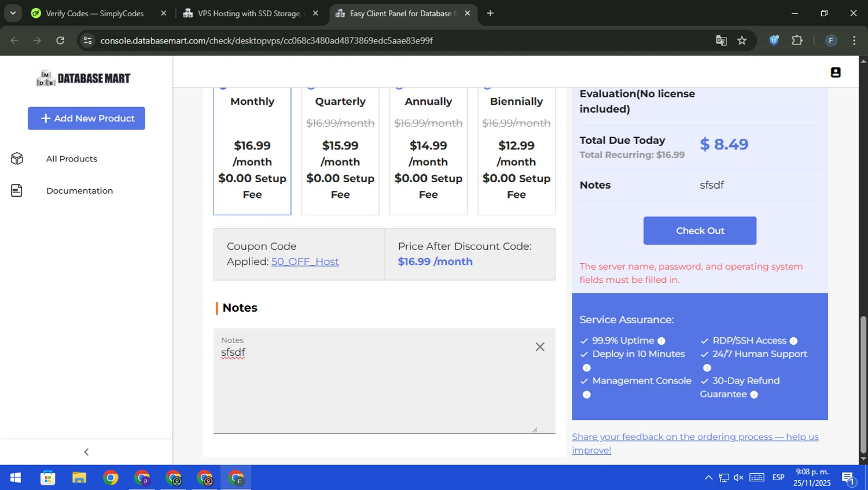Go back to previous page
This screenshot has width=868, height=490.
pos(14,40)
